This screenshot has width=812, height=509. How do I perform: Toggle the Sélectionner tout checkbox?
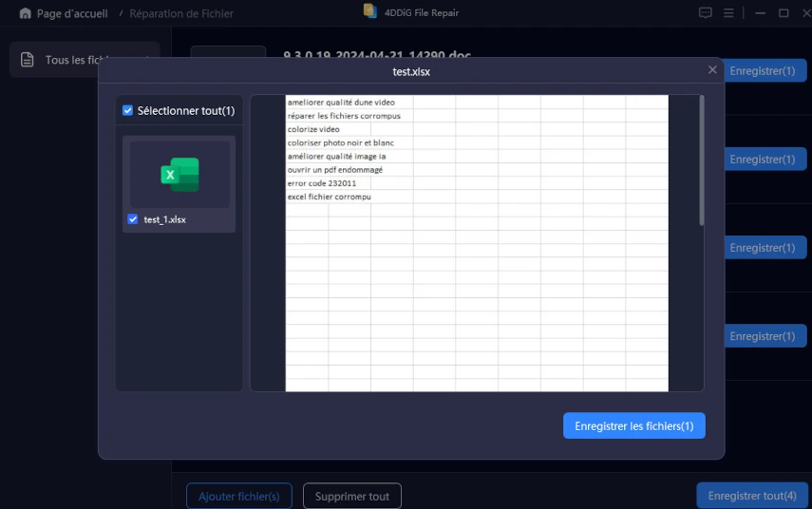click(x=128, y=111)
